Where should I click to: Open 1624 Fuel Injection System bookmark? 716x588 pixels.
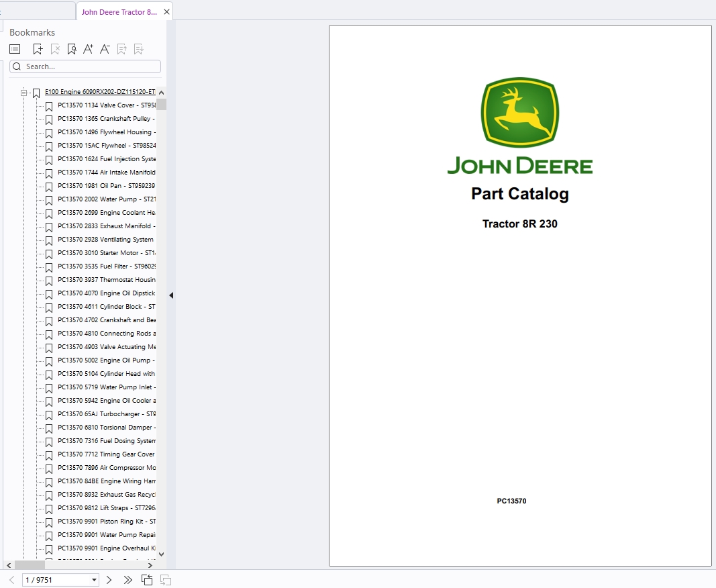[107, 159]
